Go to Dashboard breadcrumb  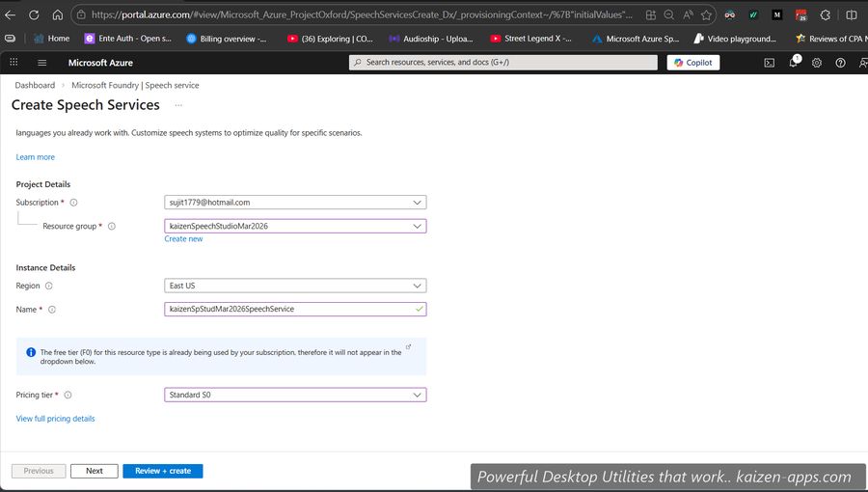coord(35,85)
